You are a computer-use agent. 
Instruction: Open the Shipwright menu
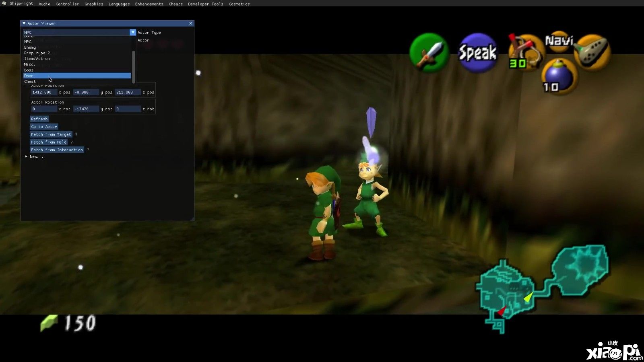point(21,4)
